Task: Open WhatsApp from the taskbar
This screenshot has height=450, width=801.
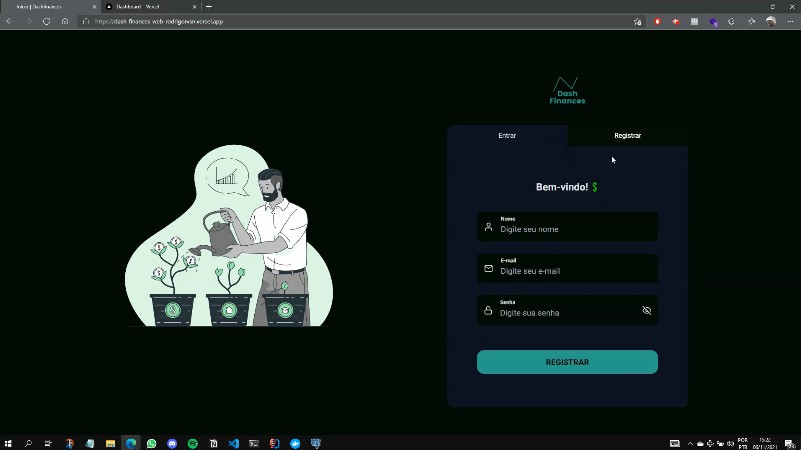Action: 152,443
